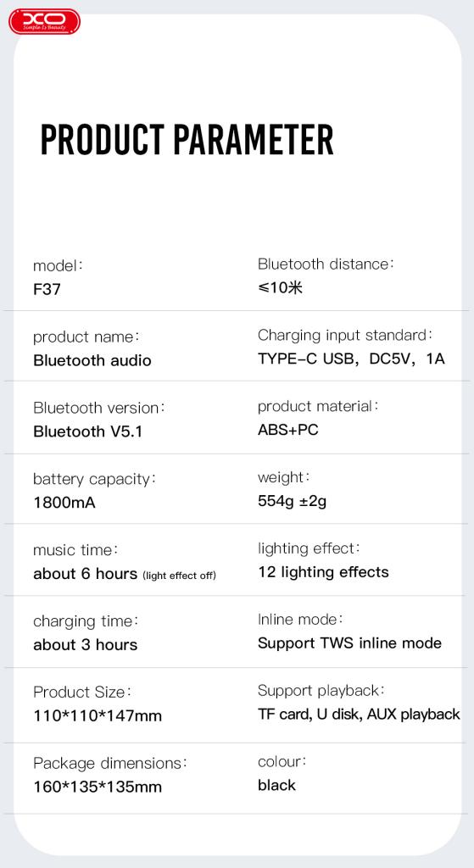Select the Bluetooth distance value ≤10米
The width and height of the screenshot is (474, 868).
[280, 288]
